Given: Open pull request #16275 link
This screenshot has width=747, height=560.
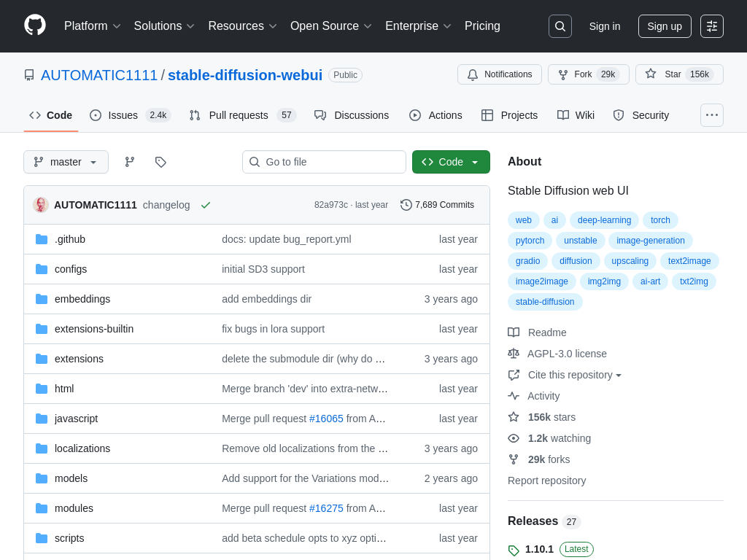Looking at the screenshot, I should (x=326, y=508).
